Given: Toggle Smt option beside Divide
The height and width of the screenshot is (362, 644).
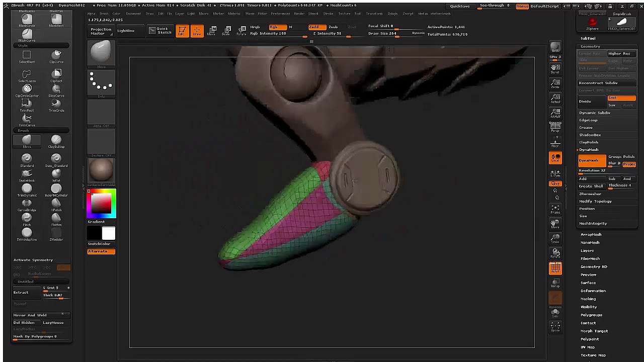Looking at the screenshot, I should [621, 98].
